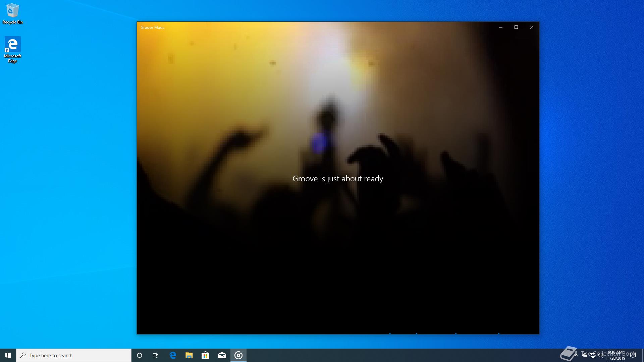Open the Action Center notifications
Viewport: 644px width, 362px height.
(x=633, y=355)
